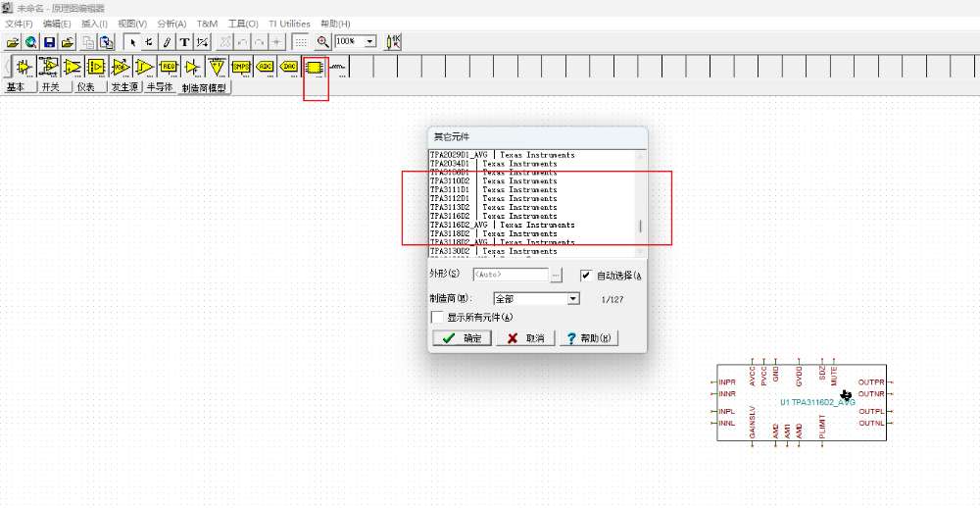Click the 帮助(H) help button in dialog
980x508 pixels.
589,338
